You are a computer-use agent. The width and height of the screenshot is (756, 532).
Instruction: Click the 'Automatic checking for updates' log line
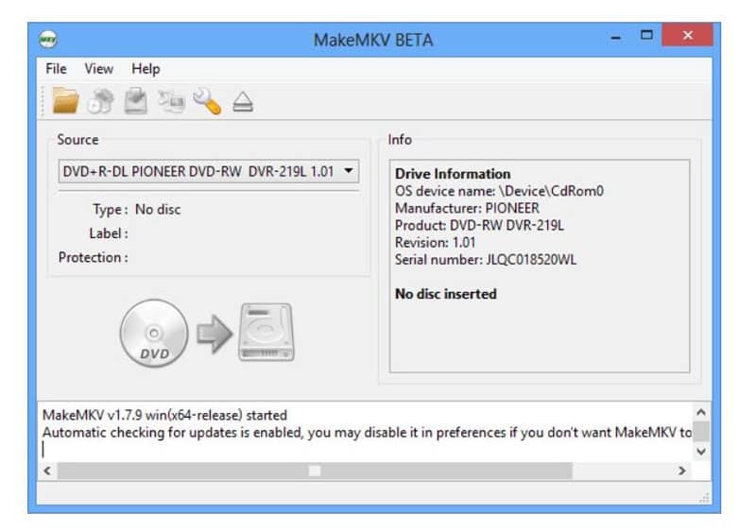point(367,433)
